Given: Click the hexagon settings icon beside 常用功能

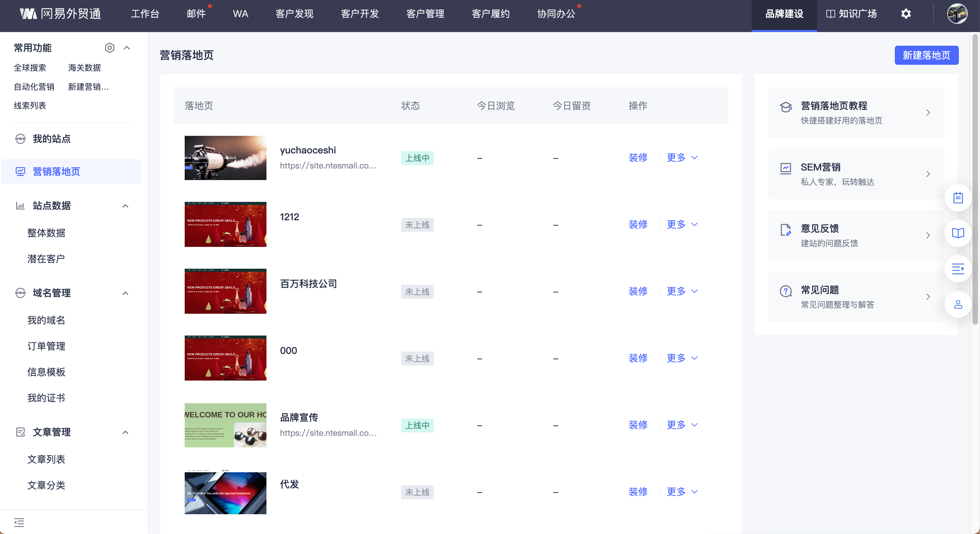Looking at the screenshot, I should pos(110,48).
